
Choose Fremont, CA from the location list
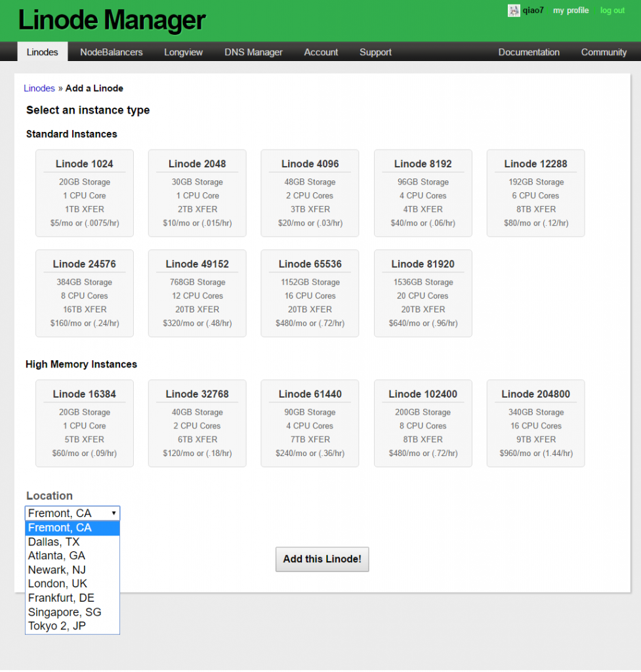tap(72, 528)
